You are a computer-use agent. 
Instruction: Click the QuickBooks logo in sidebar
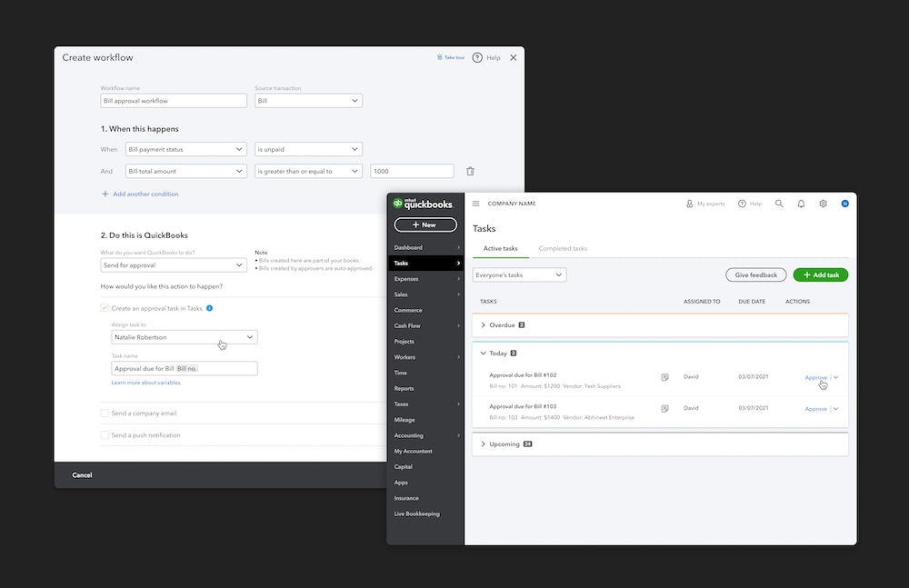[x=423, y=204]
